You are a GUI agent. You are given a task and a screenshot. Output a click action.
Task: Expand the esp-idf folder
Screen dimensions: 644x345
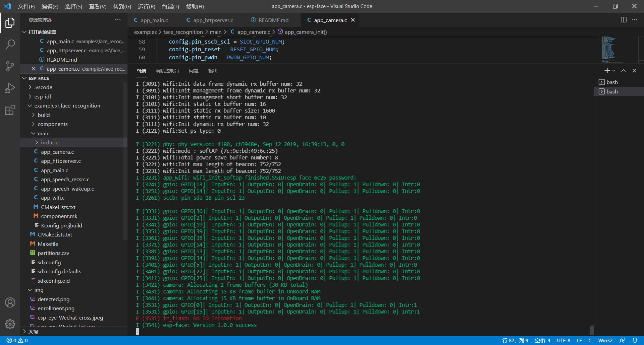[74, 96]
